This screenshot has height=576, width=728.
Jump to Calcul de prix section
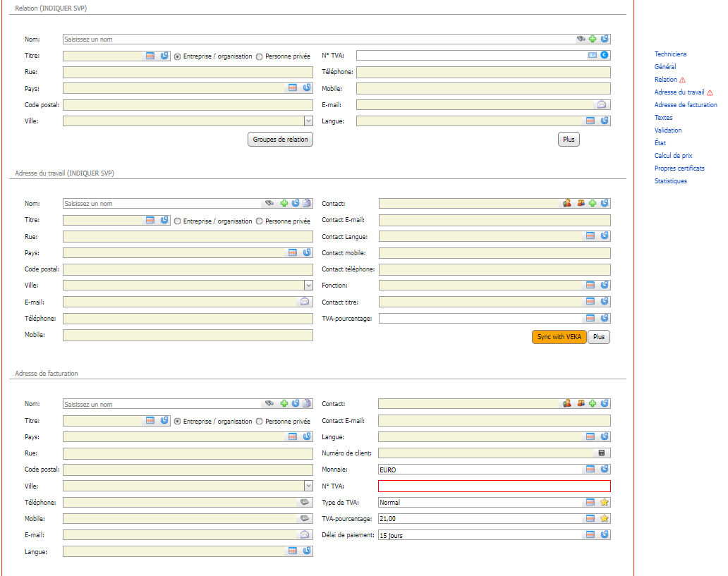pyautogui.click(x=673, y=156)
